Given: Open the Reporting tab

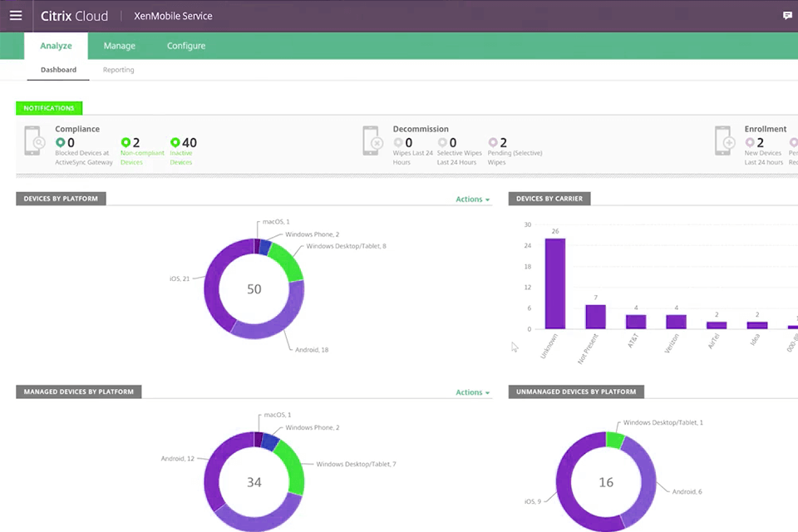Looking at the screenshot, I should point(117,70).
